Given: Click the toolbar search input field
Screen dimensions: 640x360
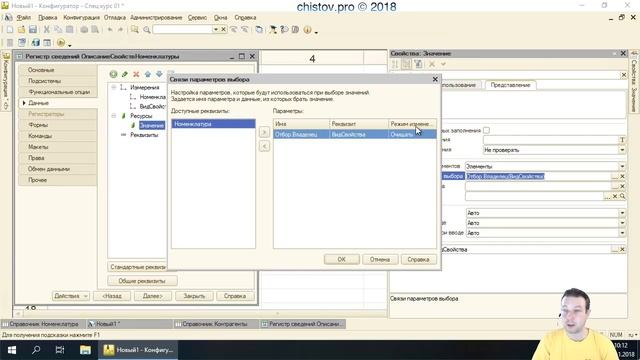Looking at the screenshot, I should tap(182, 29).
